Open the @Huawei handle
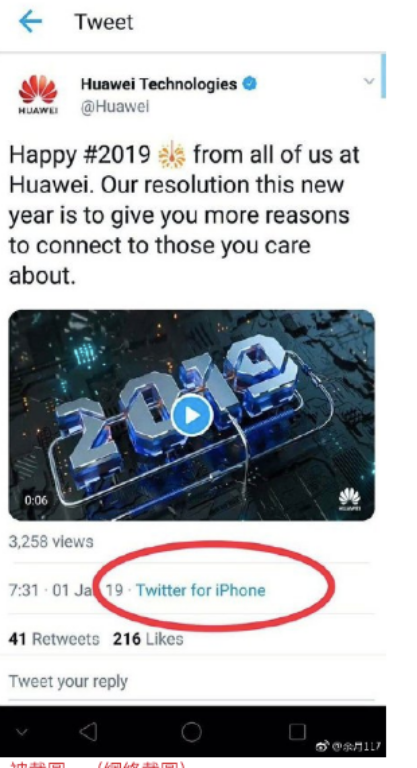 point(115,107)
